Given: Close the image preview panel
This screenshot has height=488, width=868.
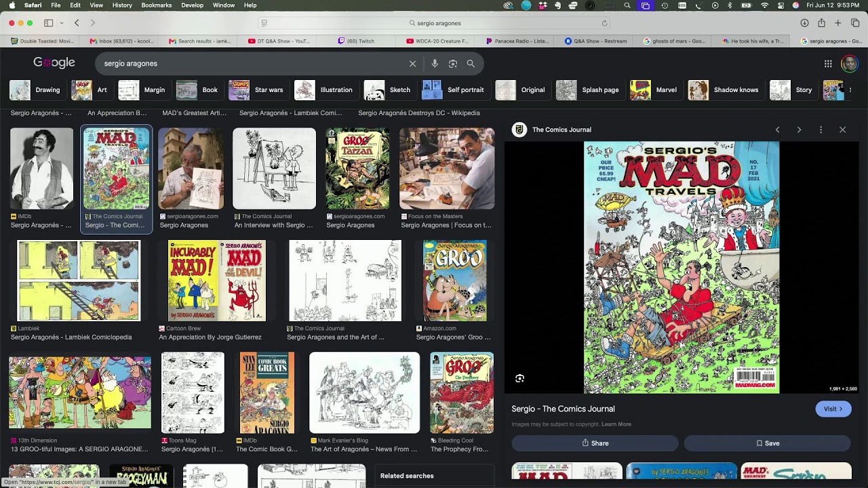Looking at the screenshot, I should pyautogui.click(x=843, y=129).
